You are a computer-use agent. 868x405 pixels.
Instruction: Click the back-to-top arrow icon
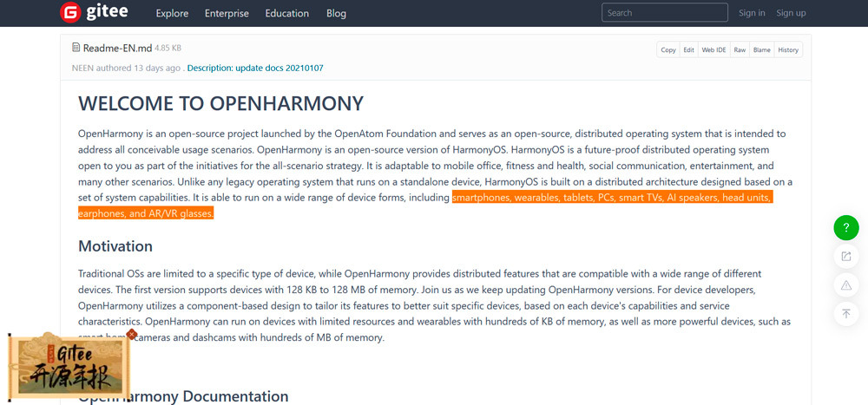click(846, 313)
